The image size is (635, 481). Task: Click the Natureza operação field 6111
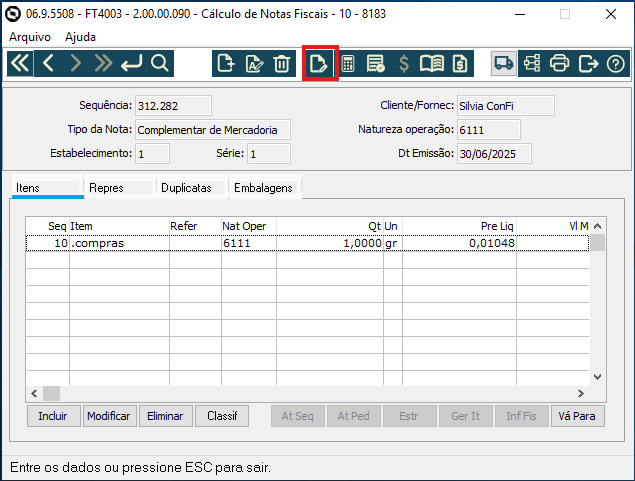point(489,130)
